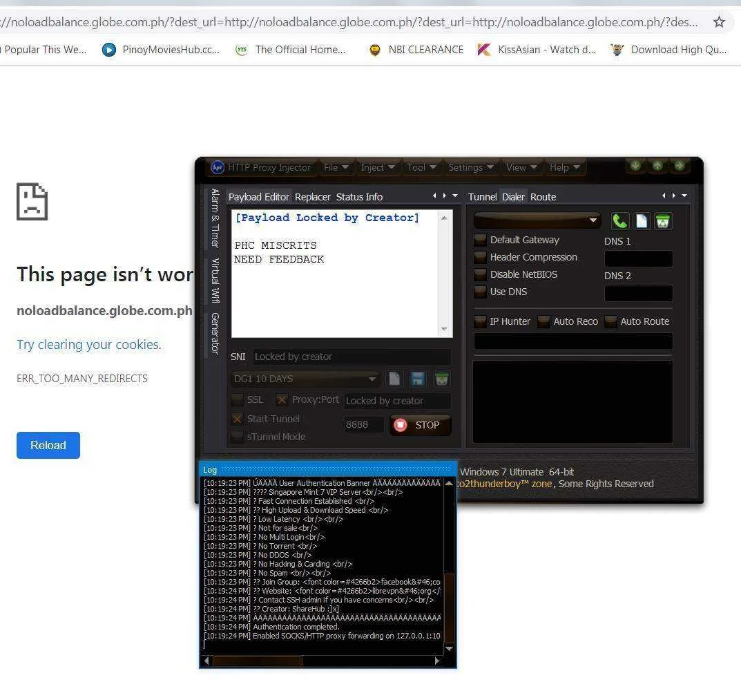Reload the browser error page
This screenshot has width=741, height=700.
click(48, 445)
